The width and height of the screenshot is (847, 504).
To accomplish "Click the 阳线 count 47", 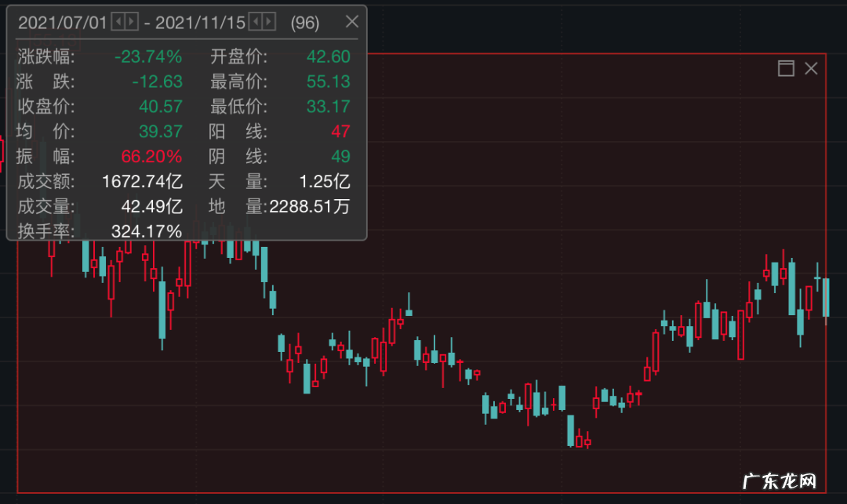I will (x=339, y=132).
